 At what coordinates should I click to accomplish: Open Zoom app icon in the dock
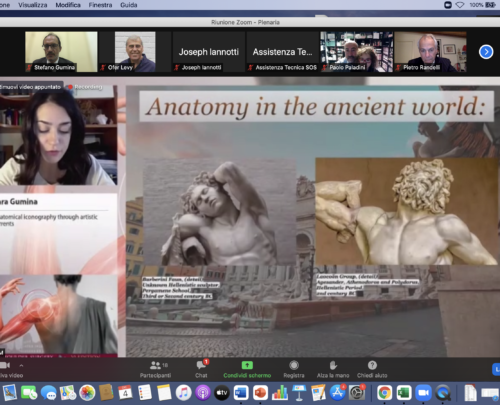click(x=423, y=393)
